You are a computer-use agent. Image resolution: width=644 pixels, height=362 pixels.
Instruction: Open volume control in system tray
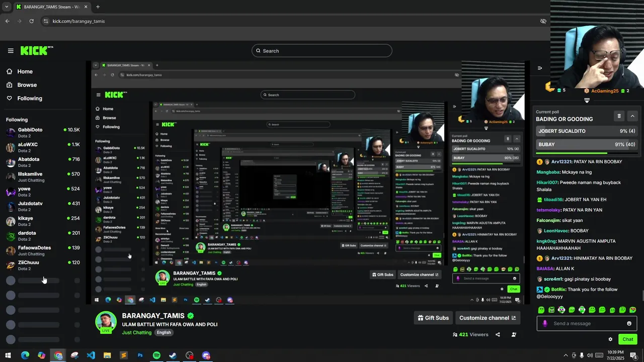tap(590, 355)
